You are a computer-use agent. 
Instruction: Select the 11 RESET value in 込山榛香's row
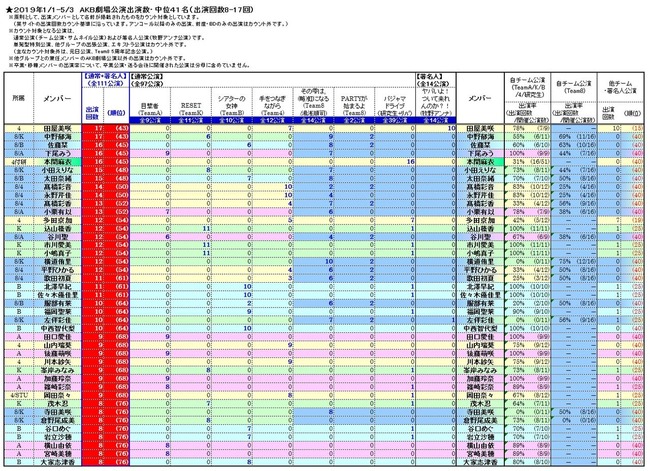click(x=191, y=228)
